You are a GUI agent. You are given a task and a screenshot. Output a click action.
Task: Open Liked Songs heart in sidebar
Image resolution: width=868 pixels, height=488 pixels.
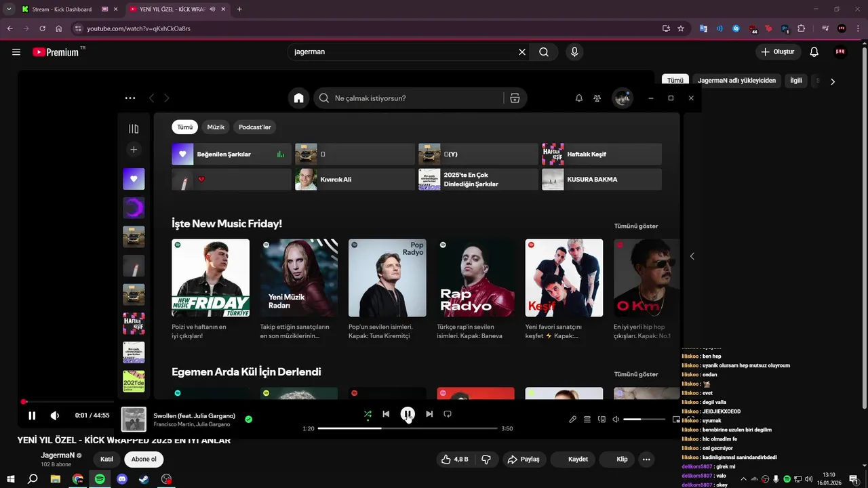(134, 179)
